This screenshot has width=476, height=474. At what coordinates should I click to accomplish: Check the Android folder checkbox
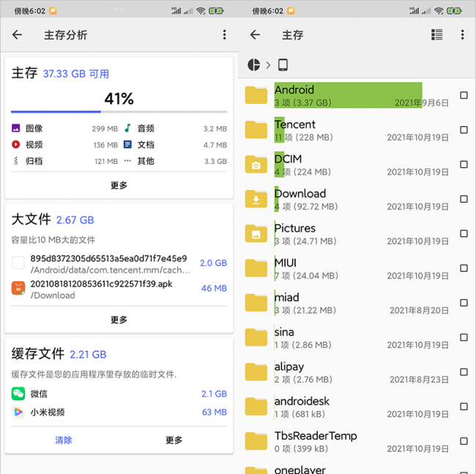point(464,95)
